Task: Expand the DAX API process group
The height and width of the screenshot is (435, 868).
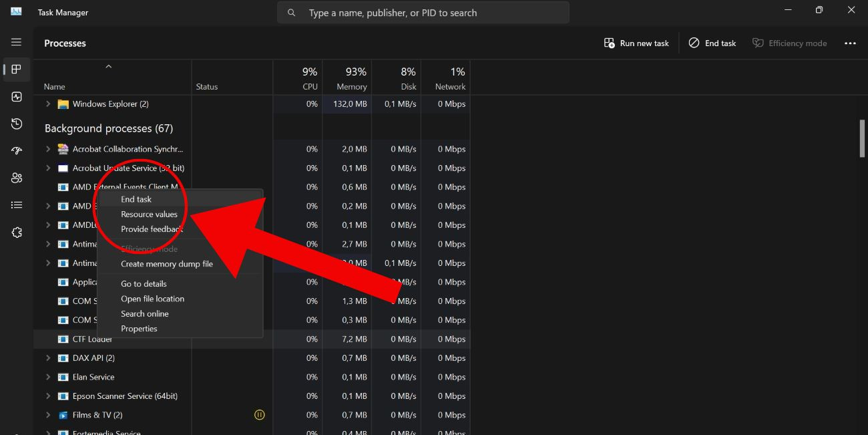Action: pos(47,357)
